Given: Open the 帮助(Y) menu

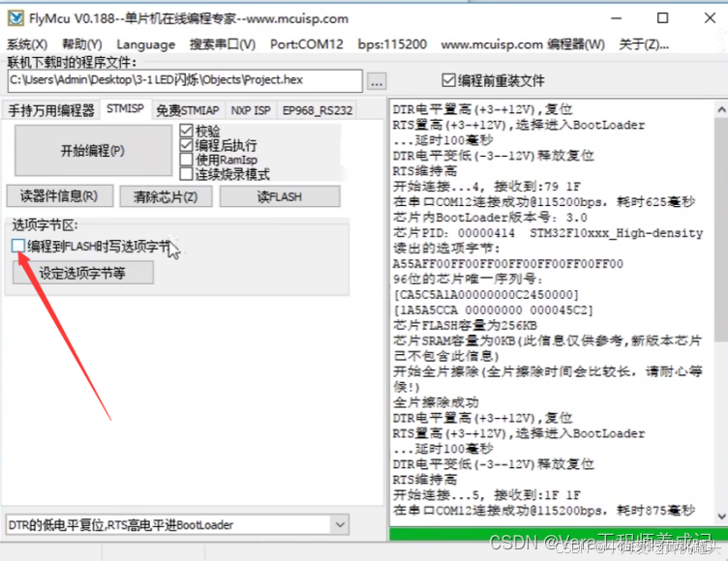Looking at the screenshot, I should tap(82, 44).
